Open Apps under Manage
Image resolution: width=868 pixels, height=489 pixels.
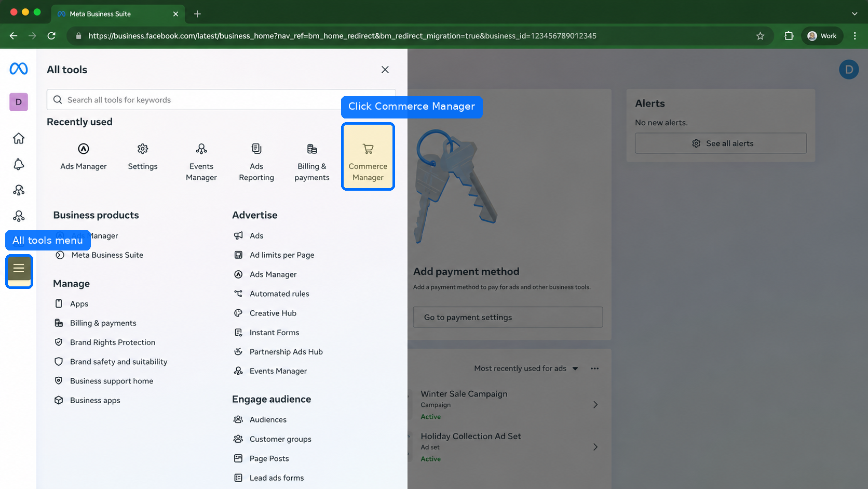(x=72, y=304)
